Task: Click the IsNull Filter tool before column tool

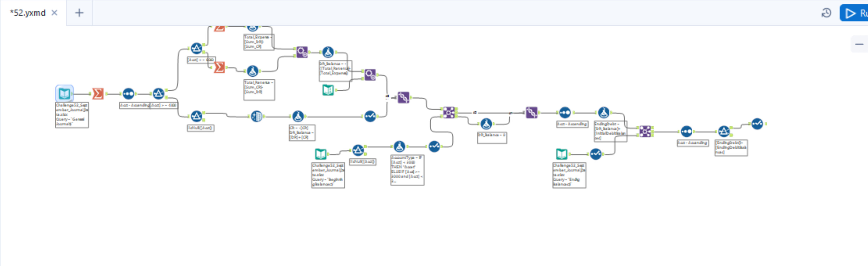Action: [x=196, y=116]
